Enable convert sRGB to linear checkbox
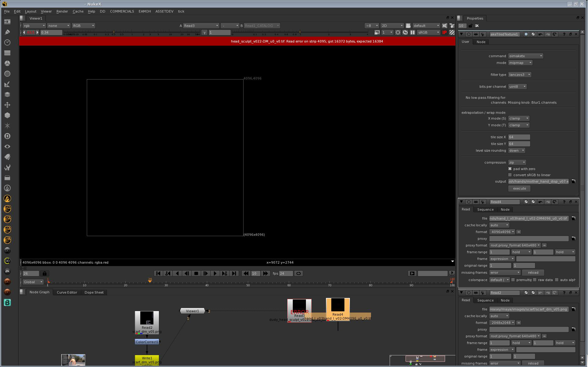Image resolution: width=588 pixels, height=367 pixels. tap(510, 175)
